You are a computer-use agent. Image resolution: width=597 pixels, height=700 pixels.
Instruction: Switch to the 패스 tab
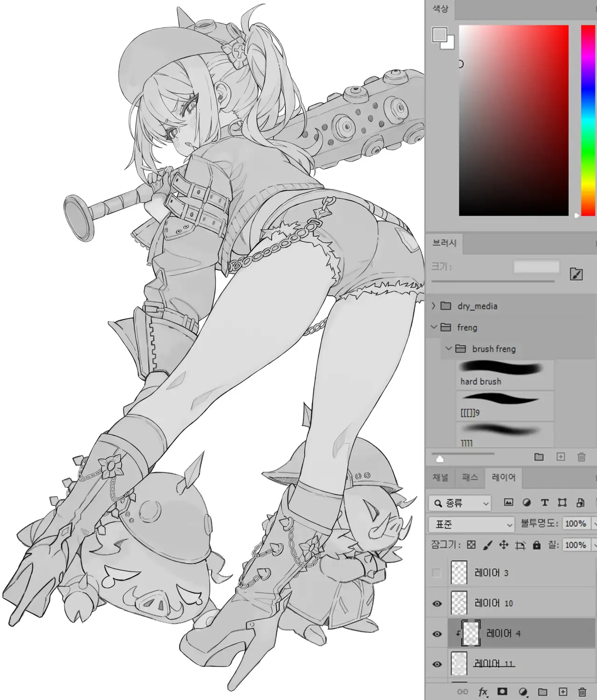point(470,477)
